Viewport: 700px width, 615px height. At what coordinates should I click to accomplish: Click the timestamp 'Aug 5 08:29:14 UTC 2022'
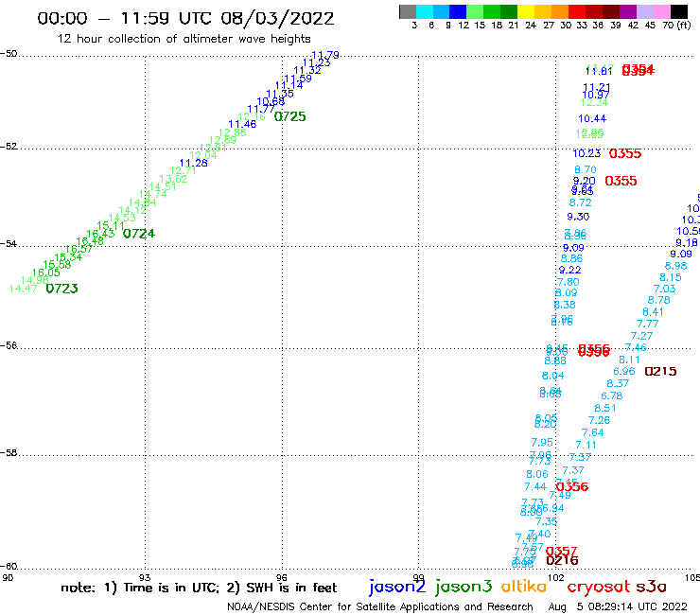click(x=618, y=606)
